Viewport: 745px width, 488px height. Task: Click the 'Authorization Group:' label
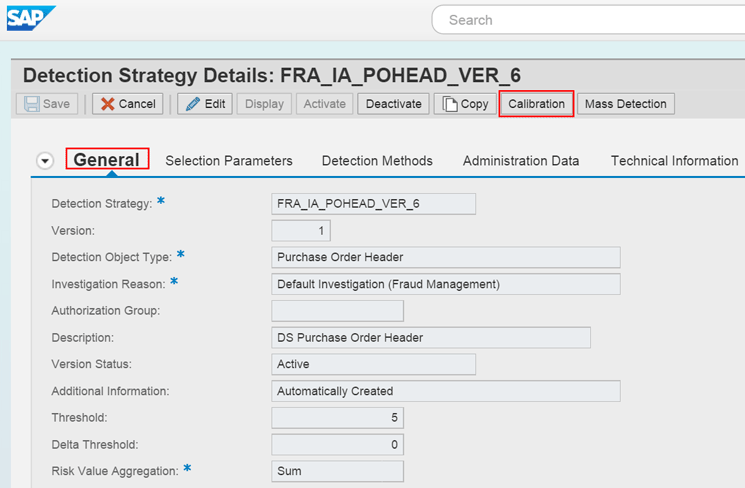(106, 311)
